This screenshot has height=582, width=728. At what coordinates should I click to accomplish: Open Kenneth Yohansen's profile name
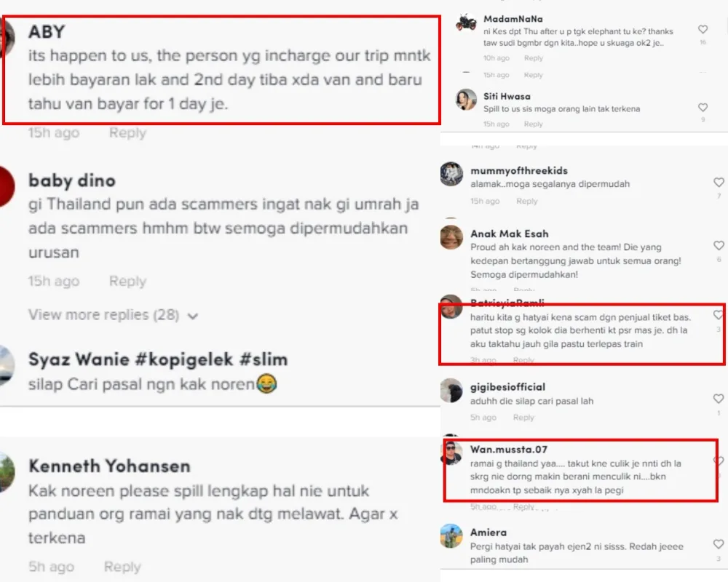(110, 466)
